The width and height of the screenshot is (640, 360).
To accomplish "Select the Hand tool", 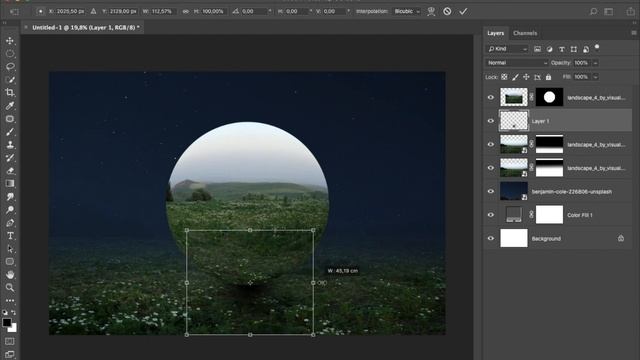I will click(x=10, y=275).
